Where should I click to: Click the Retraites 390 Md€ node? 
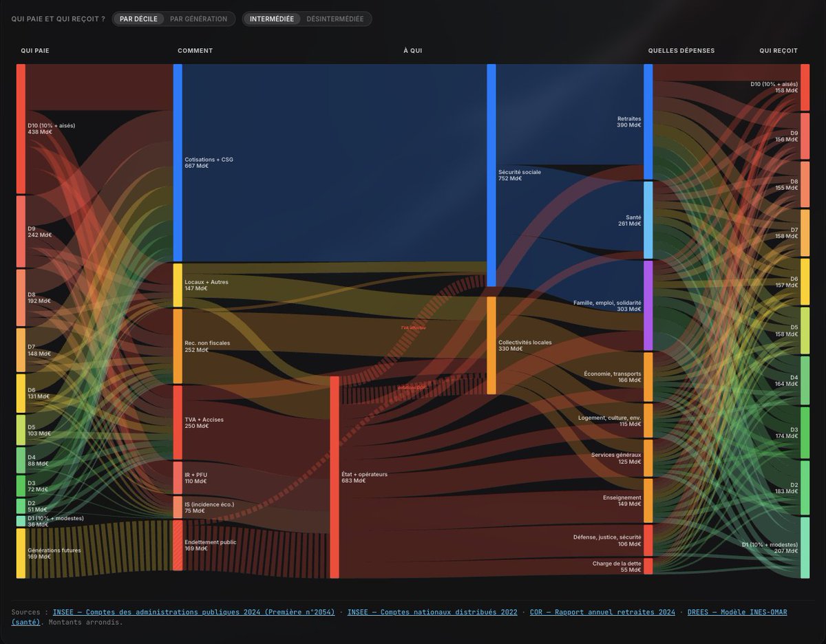[648, 122]
